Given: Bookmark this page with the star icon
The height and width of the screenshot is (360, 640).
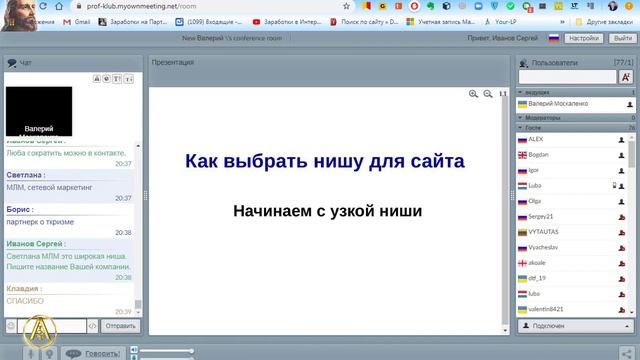Looking at the screenshot, I should 347,6.
